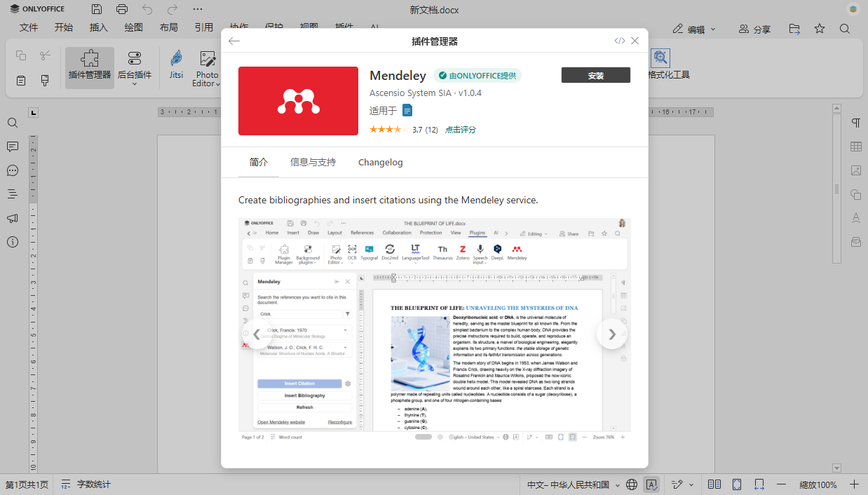This screenshot has width=868, height=495.
Task: Open the 布局 ribbon tab
Action: click(169, 28)
